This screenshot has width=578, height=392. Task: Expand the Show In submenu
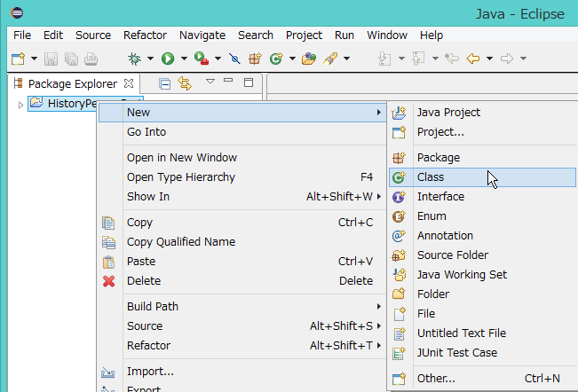241,197
